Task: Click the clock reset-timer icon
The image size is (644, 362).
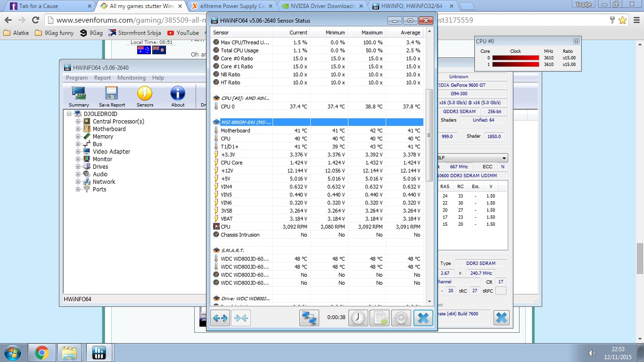Action: pos(358,318)
